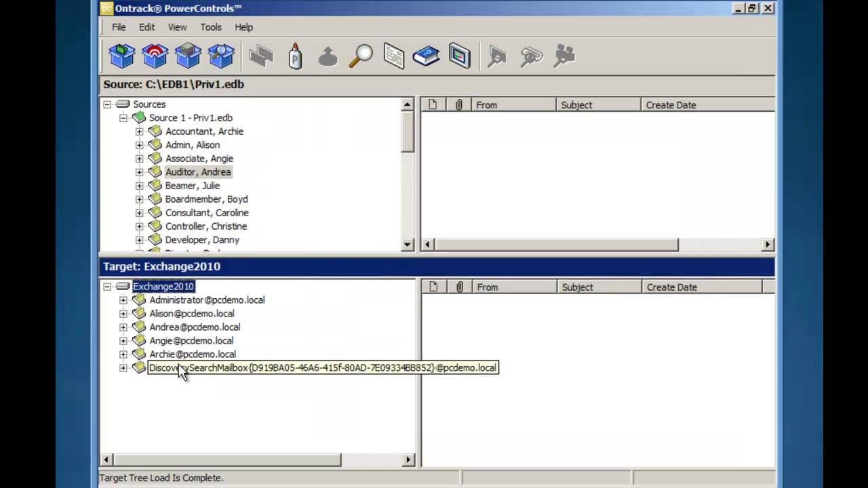Select Controller, Christine in source tree

tap(206, 226)
